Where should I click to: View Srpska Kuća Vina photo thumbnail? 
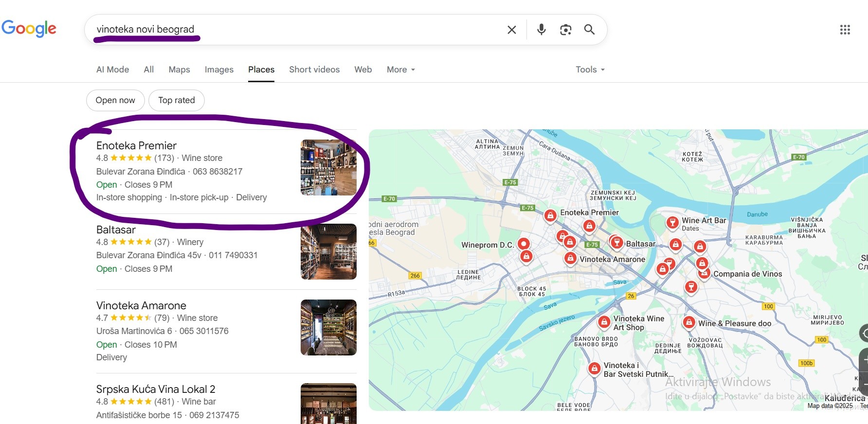(328, 404)
